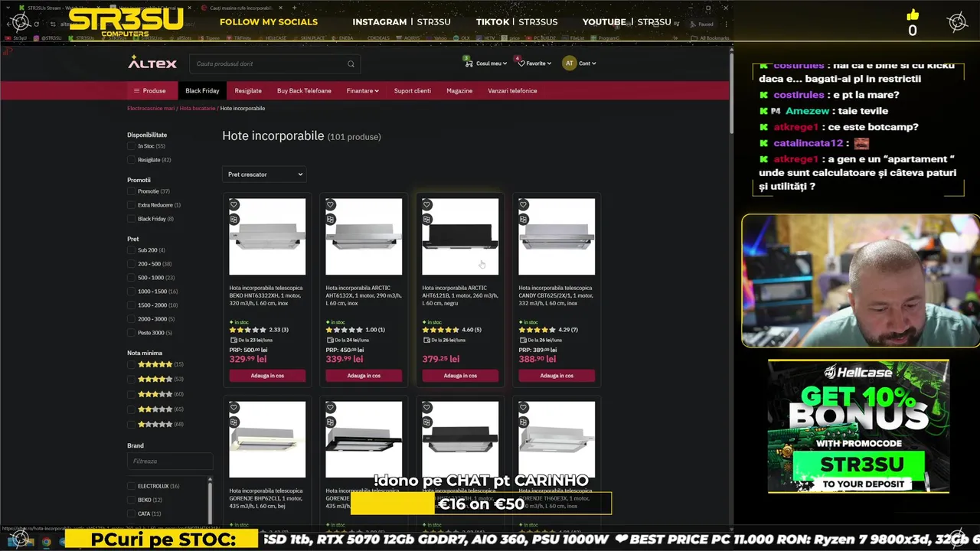Viewport: 980px width, 551px height.
Task: Open ARCTIC AHT6121B product title link
Action: click(460, 295)
